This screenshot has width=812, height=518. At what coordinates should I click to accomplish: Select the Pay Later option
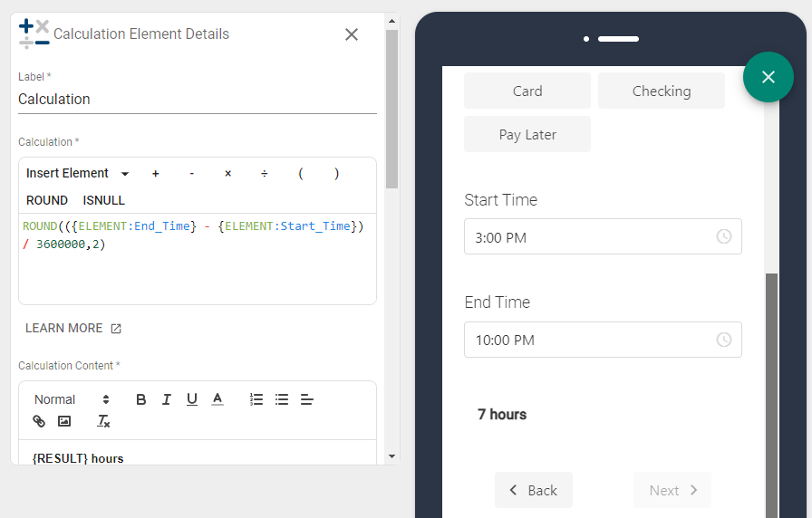click(x=527, y=135)
